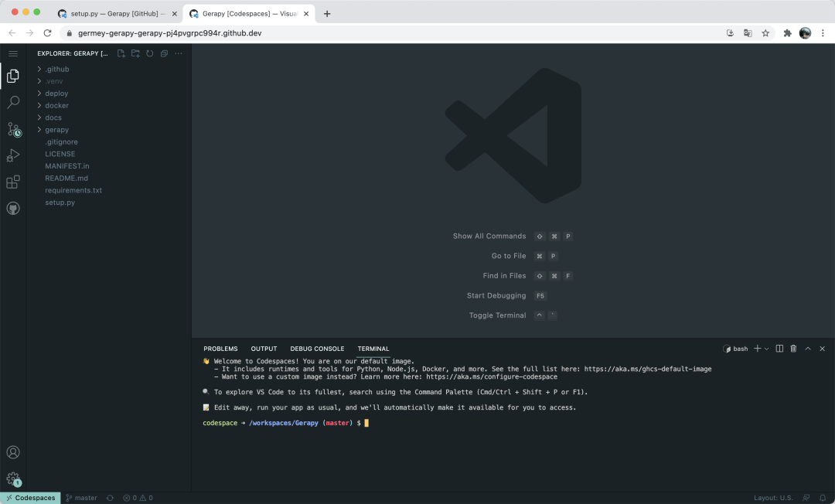Create a new file in Explorer
Viewport: 835px width, 504px height.
(x=121, y=53)
